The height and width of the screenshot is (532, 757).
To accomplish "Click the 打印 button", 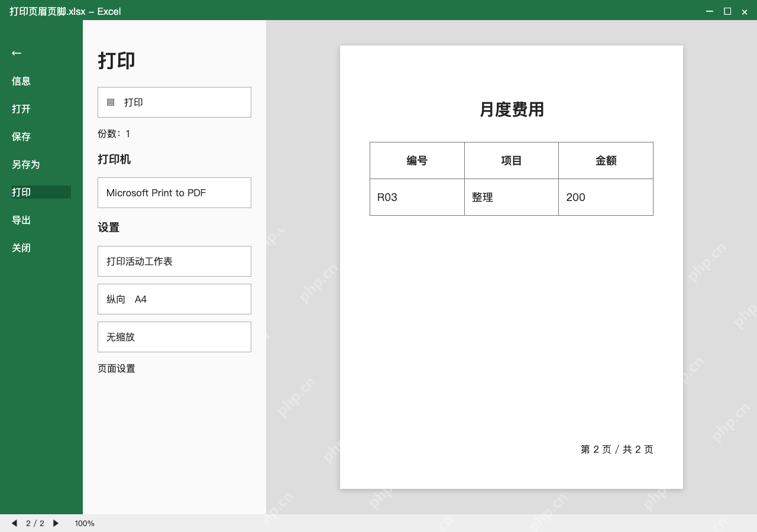I will 174,102.
